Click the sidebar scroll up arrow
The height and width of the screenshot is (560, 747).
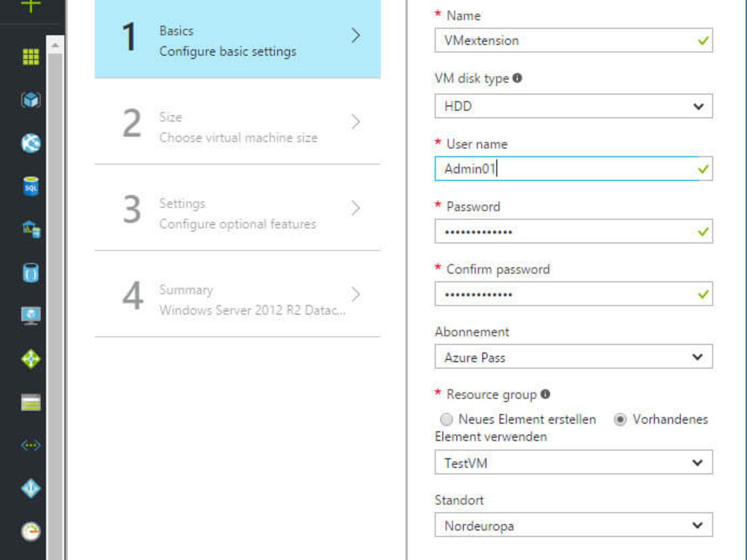pyautogui.click(x=55, y=45)
